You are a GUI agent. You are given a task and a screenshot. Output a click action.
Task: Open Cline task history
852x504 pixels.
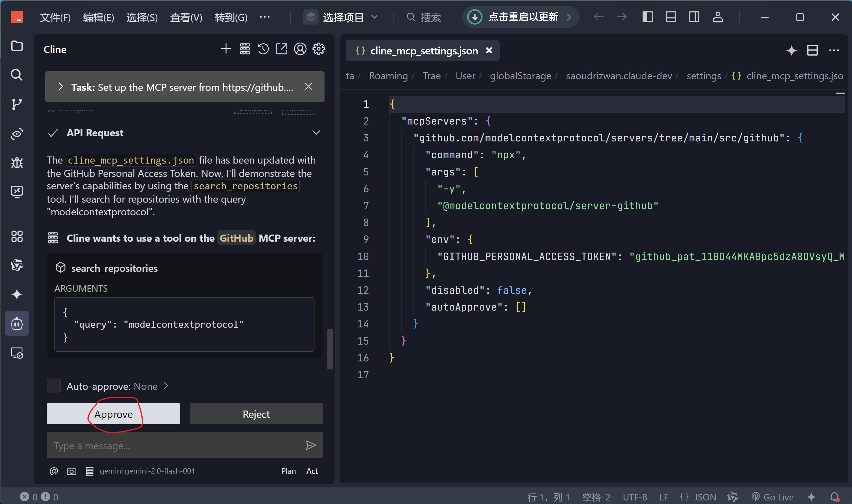[263, 49]
